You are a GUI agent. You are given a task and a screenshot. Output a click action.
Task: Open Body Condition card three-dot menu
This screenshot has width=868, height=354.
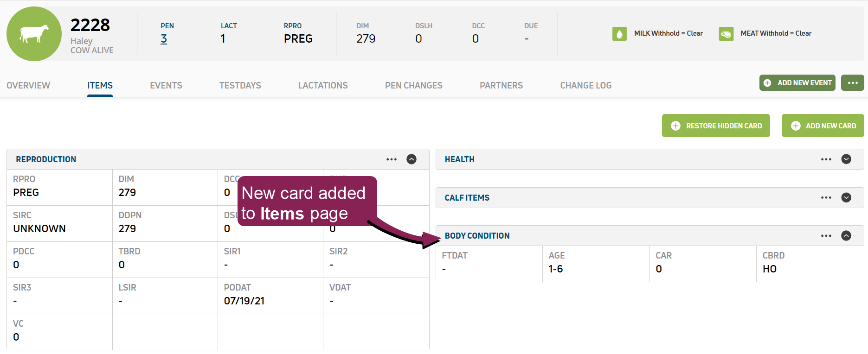click(x=826, y=236)
